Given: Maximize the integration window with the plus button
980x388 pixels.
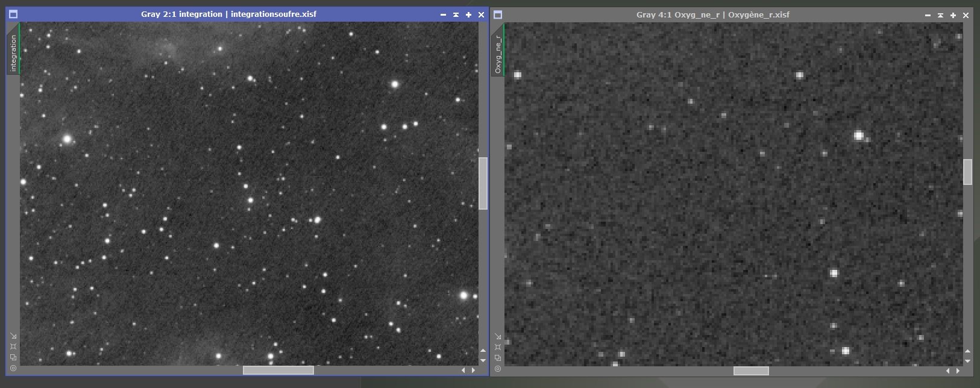Looking at the screenshot, I should pos(468,14).
